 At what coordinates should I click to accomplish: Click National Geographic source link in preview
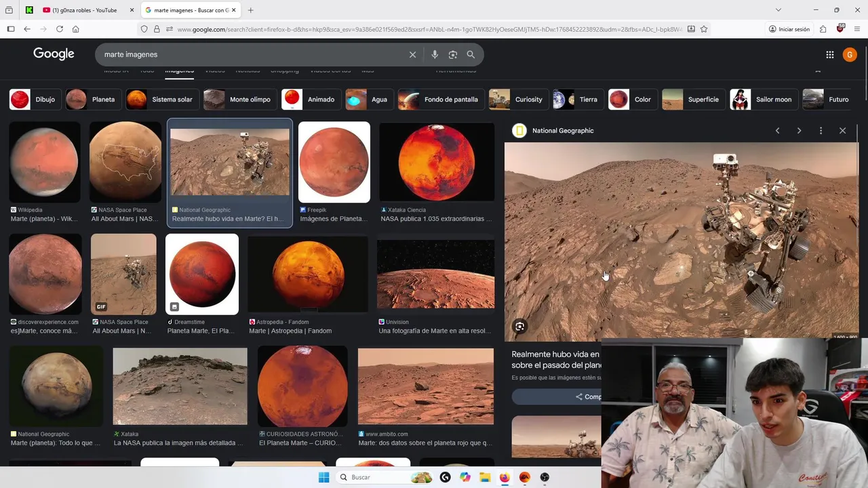pyautogui.click(x=562, y=131)
